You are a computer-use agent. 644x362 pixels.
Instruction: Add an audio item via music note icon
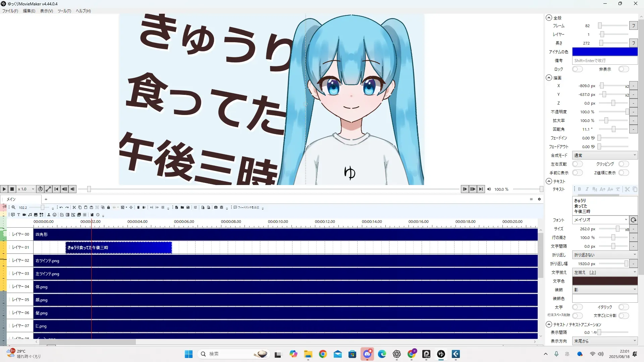pos(30,215)
